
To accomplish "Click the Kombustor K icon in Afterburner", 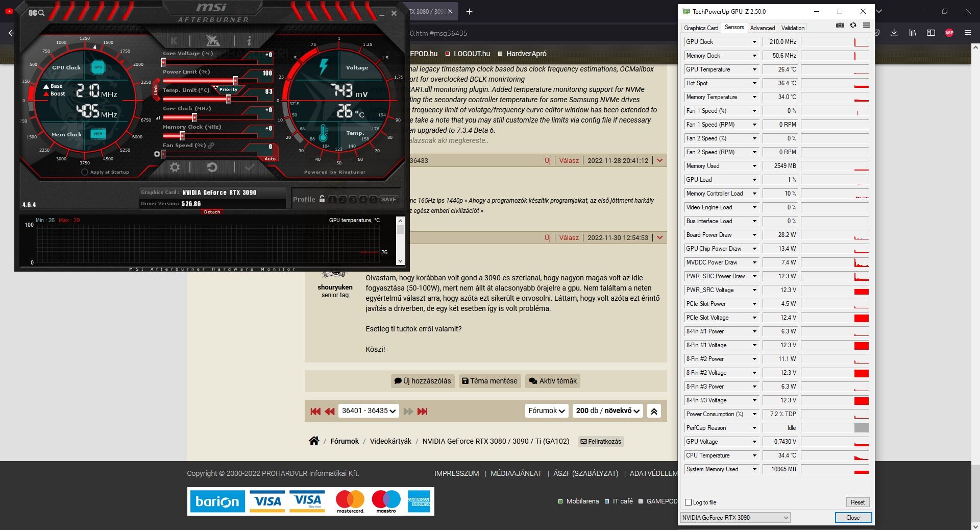I will pyautogui.click(x=174, y=40).
